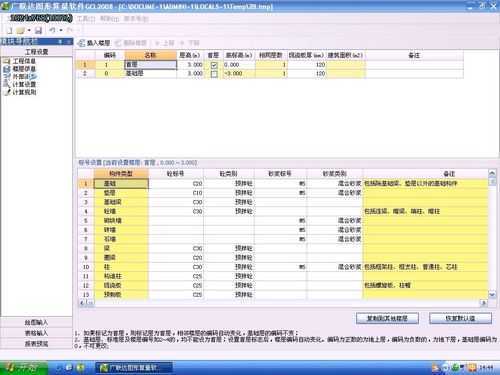Open 外部清单 in the sidebar
The image size is (500, 375).
(x=20, y=76)
